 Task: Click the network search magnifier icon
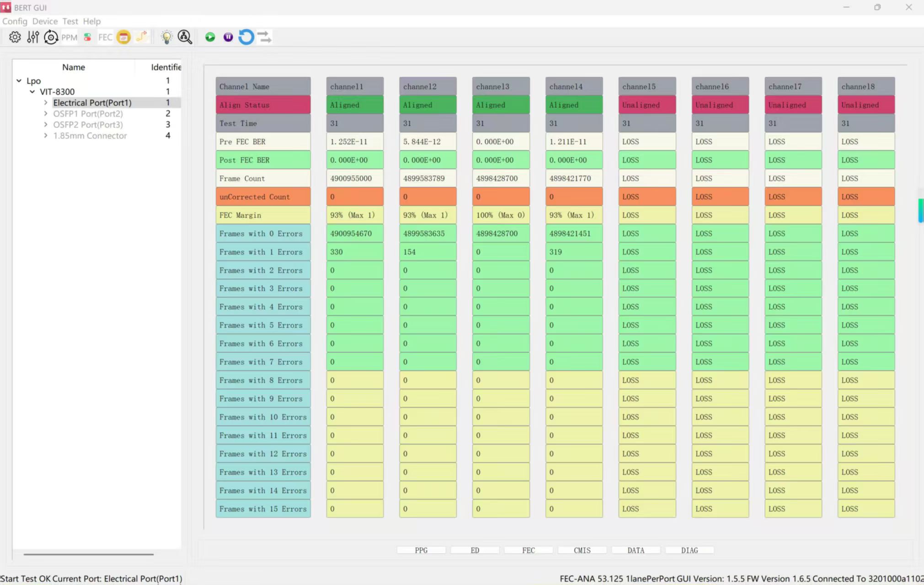185,37
